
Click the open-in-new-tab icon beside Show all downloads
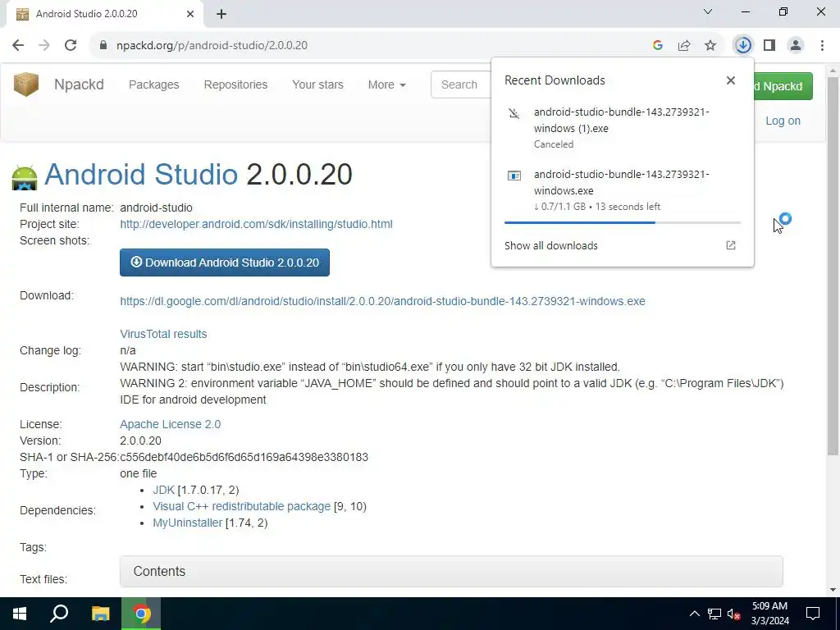pyautogui.click(x=731, y=245)
